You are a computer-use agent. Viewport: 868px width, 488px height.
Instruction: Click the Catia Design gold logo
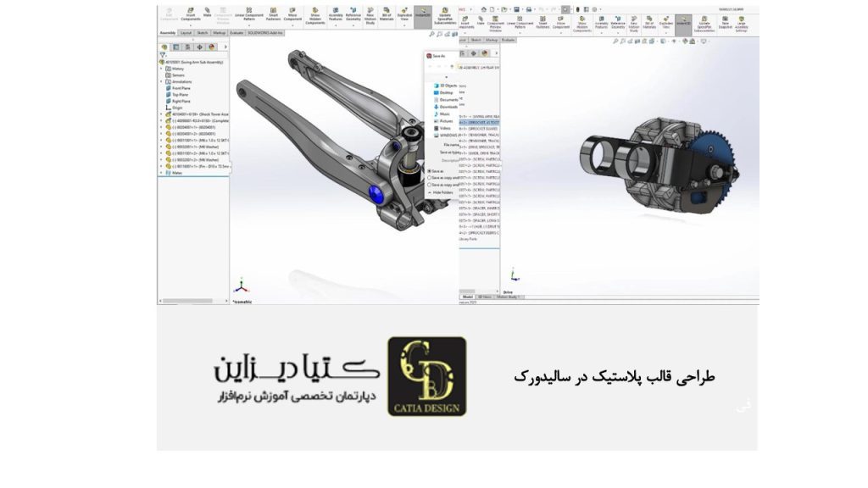426,377
